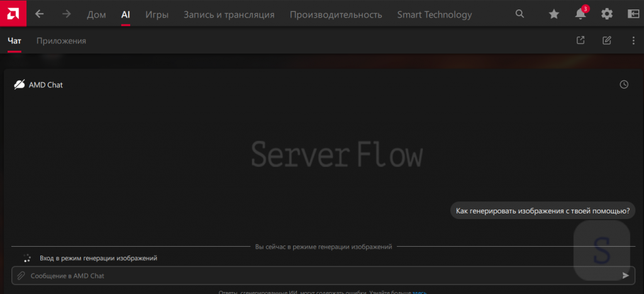Go forward with the right arrow
Viewport: 644px width, 294px height.
(x=66, y=14)
